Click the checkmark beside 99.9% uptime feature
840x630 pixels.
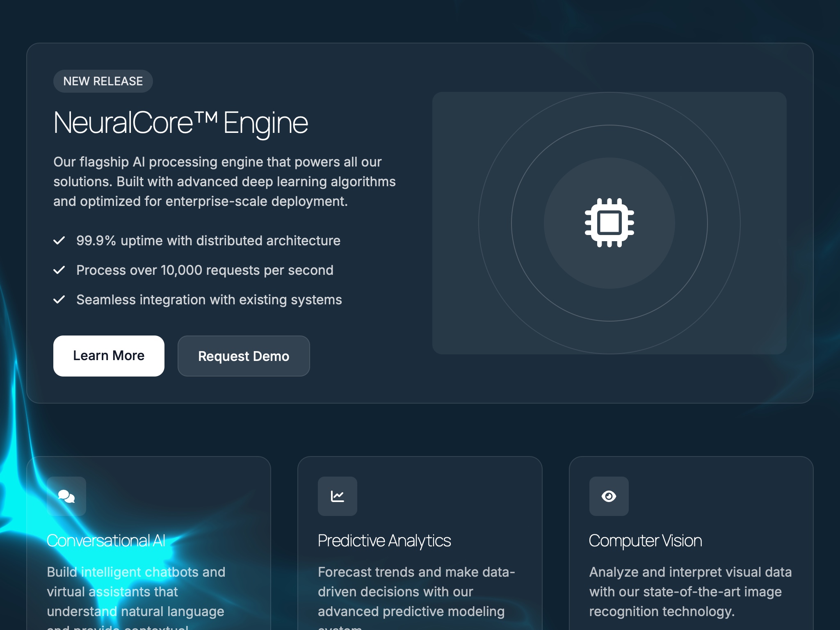tap(60, 241)
